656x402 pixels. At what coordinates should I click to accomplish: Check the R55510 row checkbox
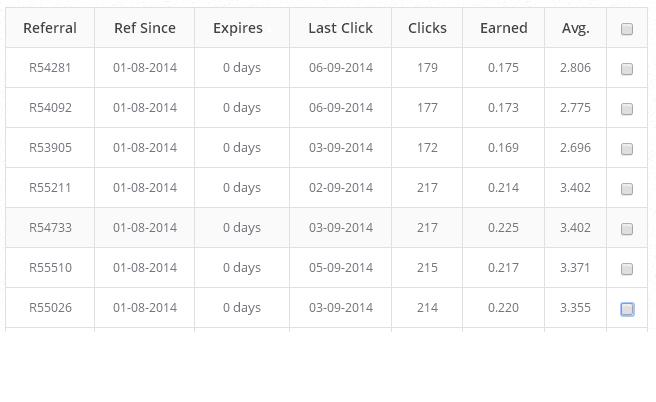627,269
